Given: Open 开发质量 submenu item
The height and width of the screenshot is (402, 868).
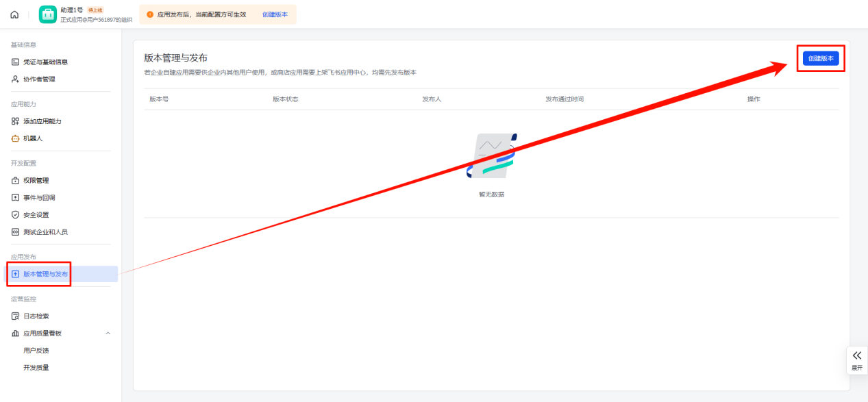Looking at the screenshot, I should tap(36, 368).
